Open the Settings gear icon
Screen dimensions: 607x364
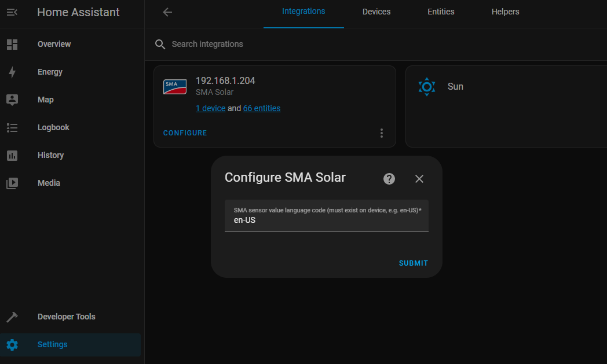tap(12, 345)
